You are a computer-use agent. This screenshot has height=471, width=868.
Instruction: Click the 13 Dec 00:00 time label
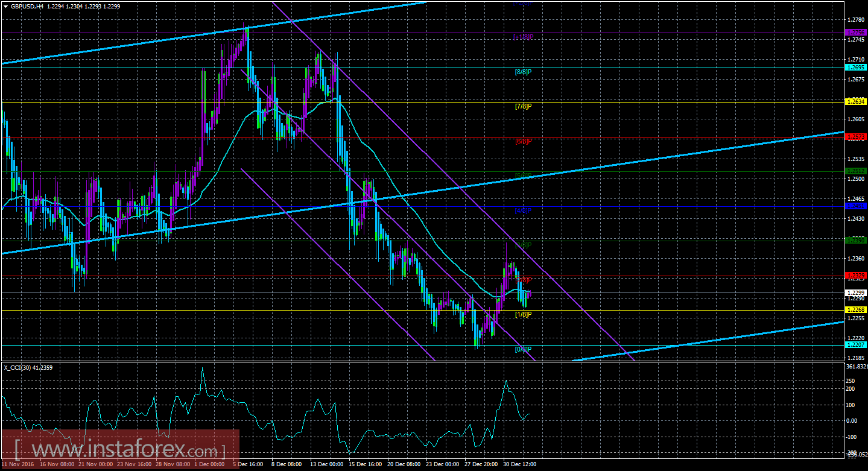tap(326, 465)
